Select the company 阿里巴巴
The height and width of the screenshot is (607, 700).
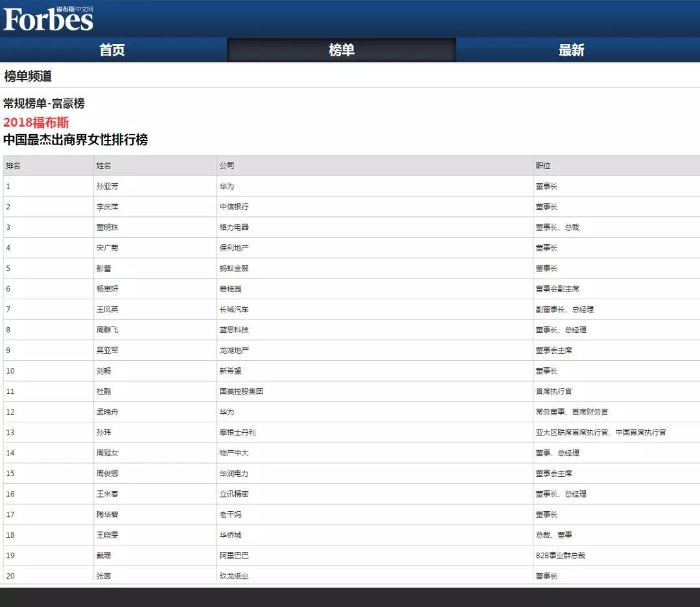point(234,556)
